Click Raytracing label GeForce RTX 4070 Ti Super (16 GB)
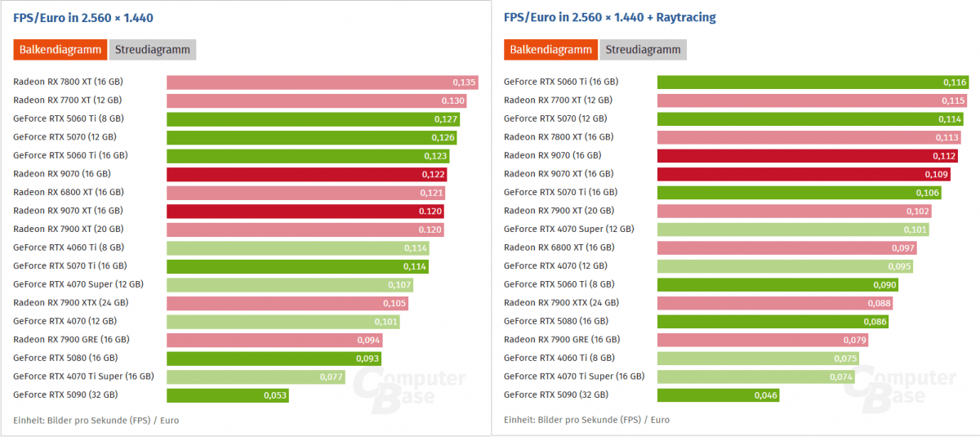The width and height of the screenshot is (980, 437). [x=574, y=377]
